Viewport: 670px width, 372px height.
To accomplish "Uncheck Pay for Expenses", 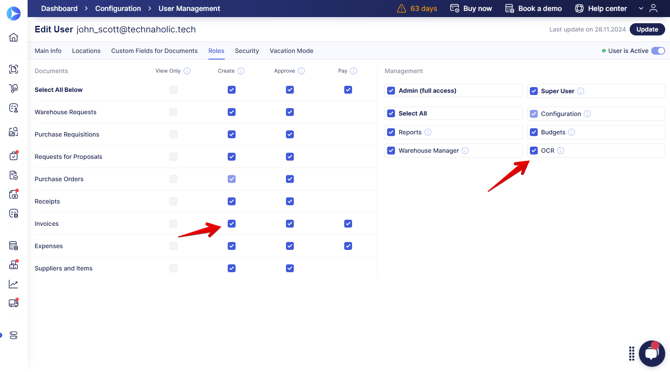I will click(348, 246).
